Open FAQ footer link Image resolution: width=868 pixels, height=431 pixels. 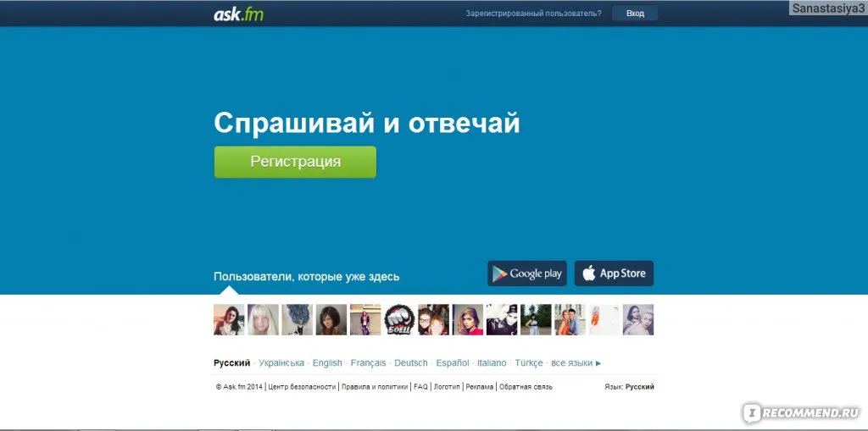point(420,387)
